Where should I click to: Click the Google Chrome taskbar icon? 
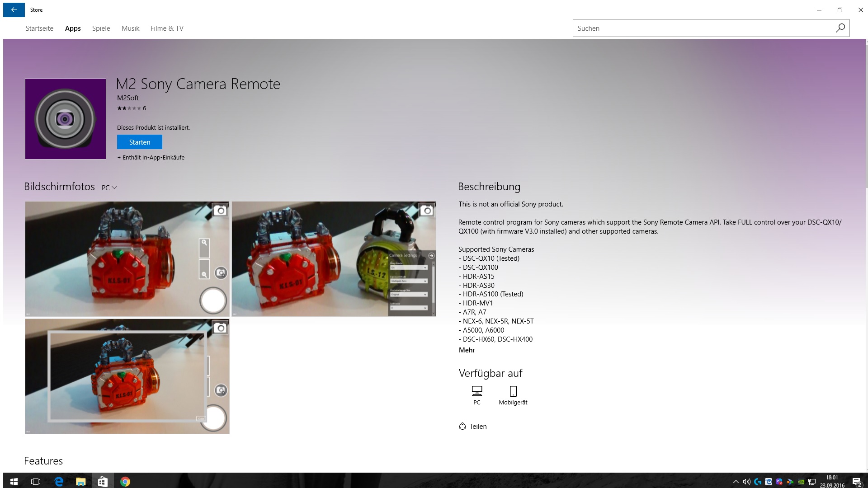(x=125, y=481)
